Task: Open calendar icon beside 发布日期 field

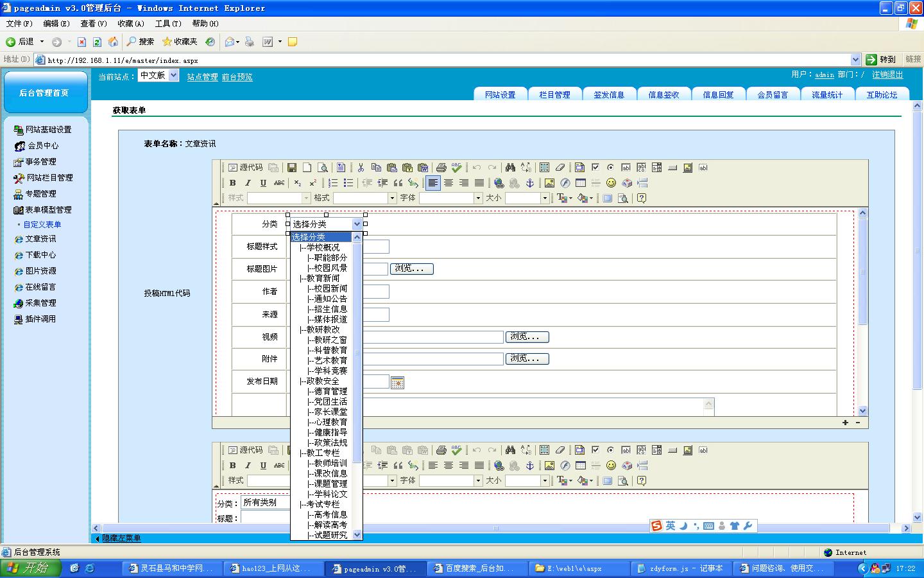Action: point(397,383)
